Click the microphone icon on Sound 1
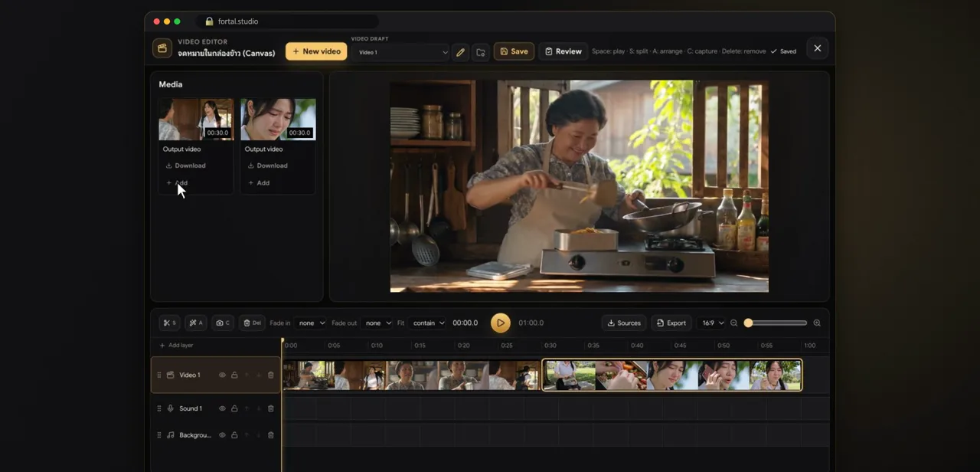The height and width of the screenshot is (472, 980). point(171,409)
